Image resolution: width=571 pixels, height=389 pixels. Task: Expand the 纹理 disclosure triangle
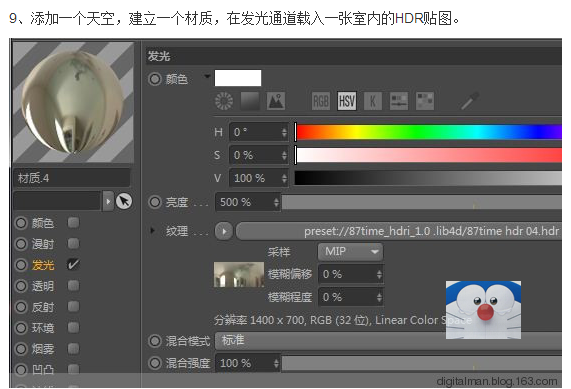click(x=153, y=230)
